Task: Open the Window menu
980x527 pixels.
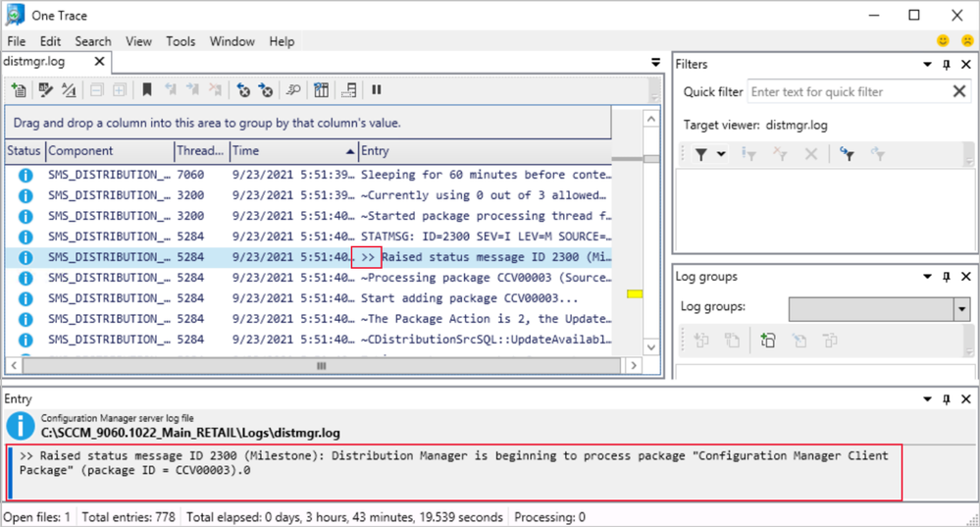Action: pos(232,41)
